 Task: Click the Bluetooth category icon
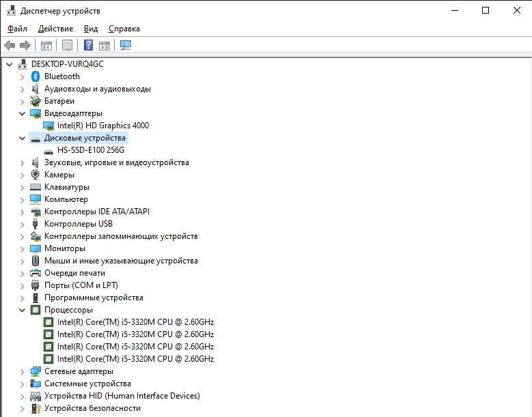(36, 76)
